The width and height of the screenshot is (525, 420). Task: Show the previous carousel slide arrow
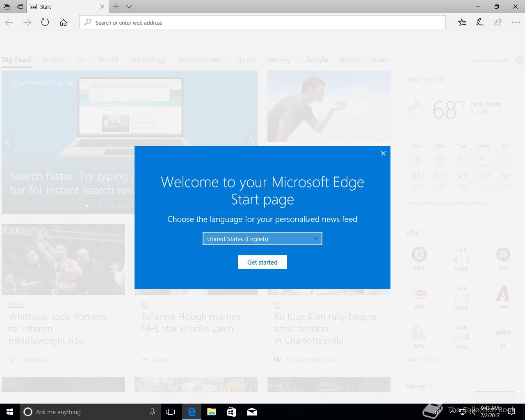click(8, 142)
